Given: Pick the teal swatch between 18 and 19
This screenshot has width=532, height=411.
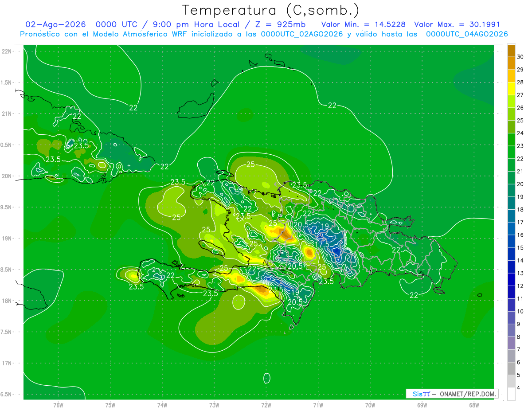Looking at the screenshot, I should tap(511, 203).
